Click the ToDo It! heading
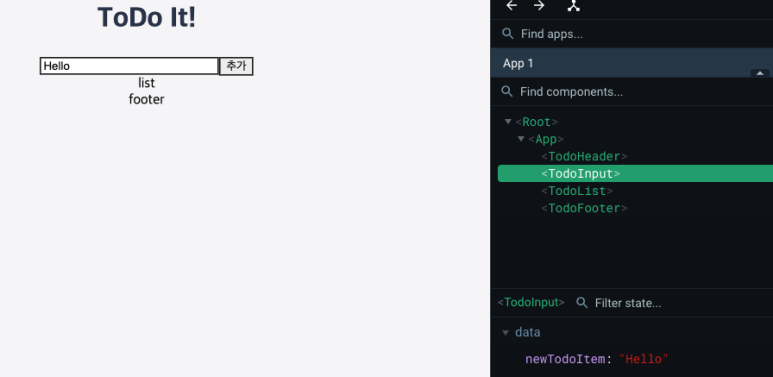This screenshot has height=377, width=773. 146,18
